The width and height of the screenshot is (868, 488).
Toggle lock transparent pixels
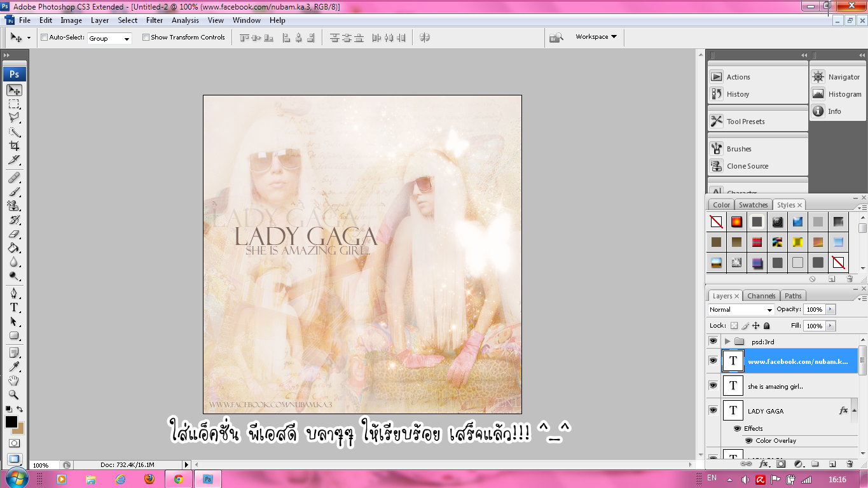click(x=734, y=326)
